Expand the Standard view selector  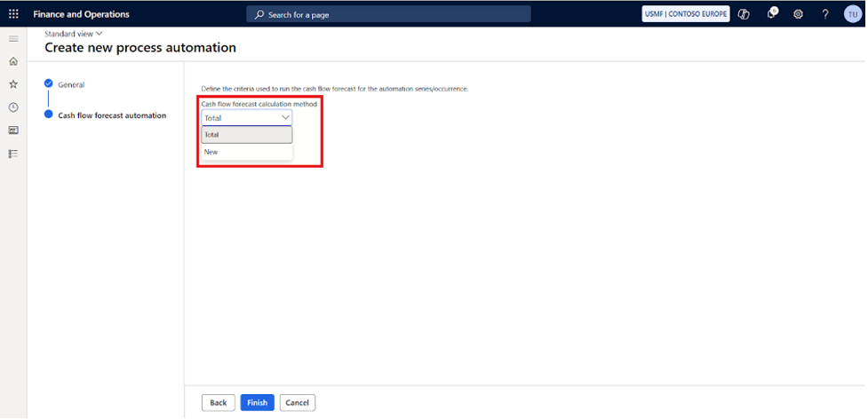point(73,34)
